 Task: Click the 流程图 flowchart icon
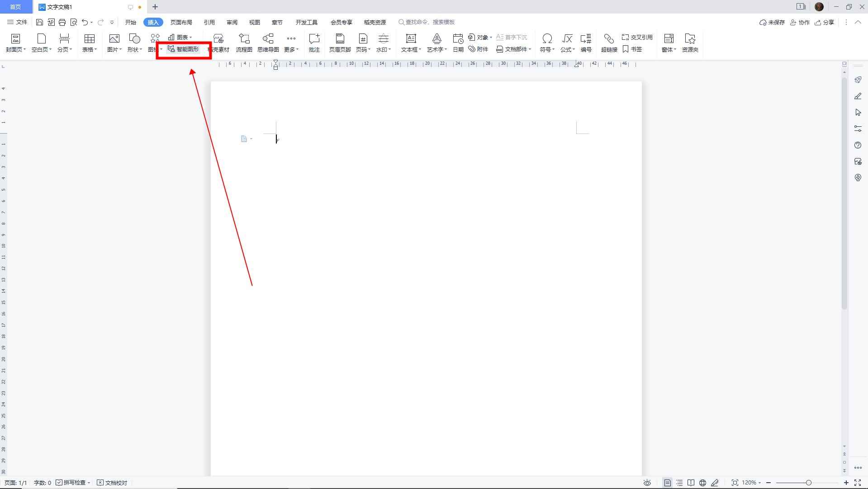244,43
